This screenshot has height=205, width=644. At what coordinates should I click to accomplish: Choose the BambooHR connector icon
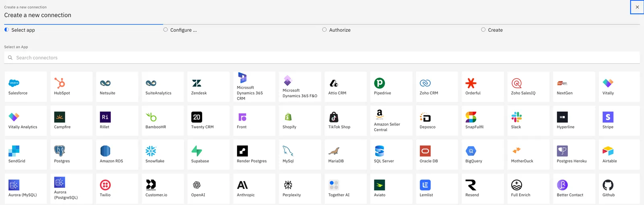pos(151,117)
